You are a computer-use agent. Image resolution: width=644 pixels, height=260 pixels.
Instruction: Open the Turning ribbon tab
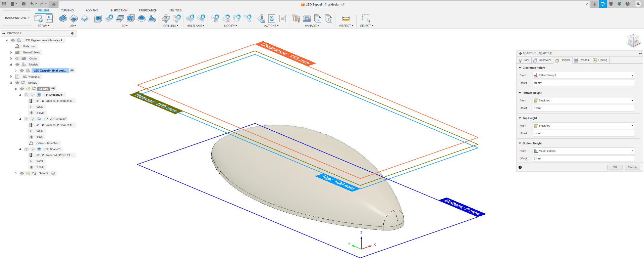pyautogui.click(x=67, y=10)
